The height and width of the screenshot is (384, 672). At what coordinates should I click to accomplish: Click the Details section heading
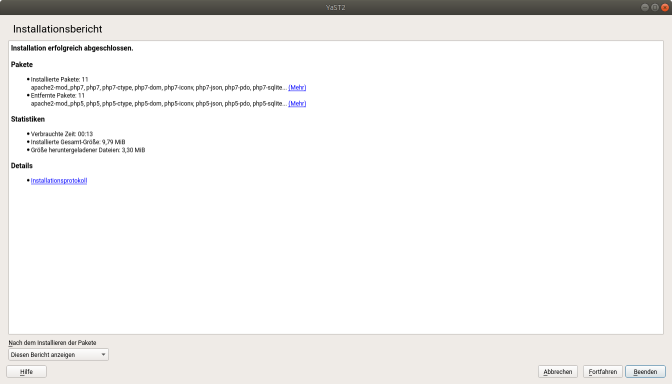(x=21, y=165)
